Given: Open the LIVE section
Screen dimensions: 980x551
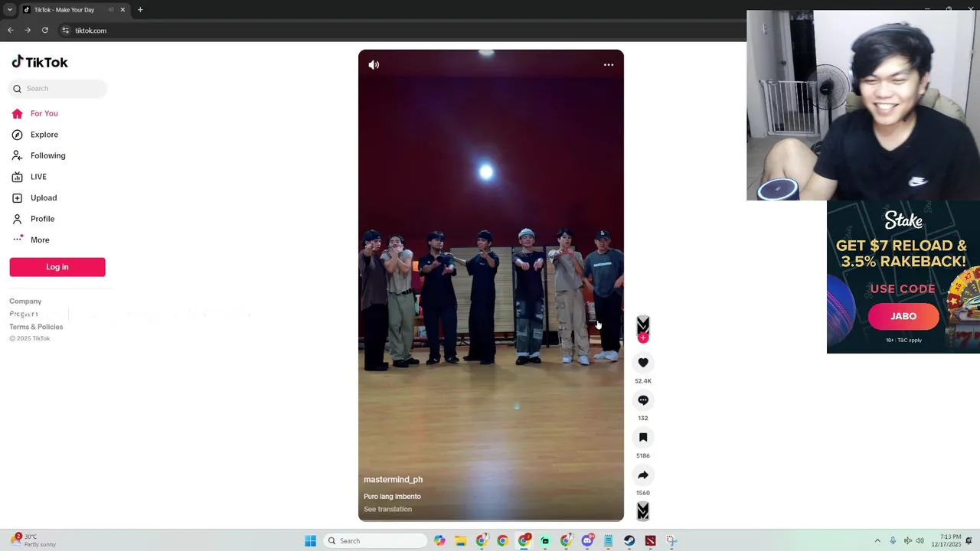Looking at the screenshot, I should [x=29, y=177].
